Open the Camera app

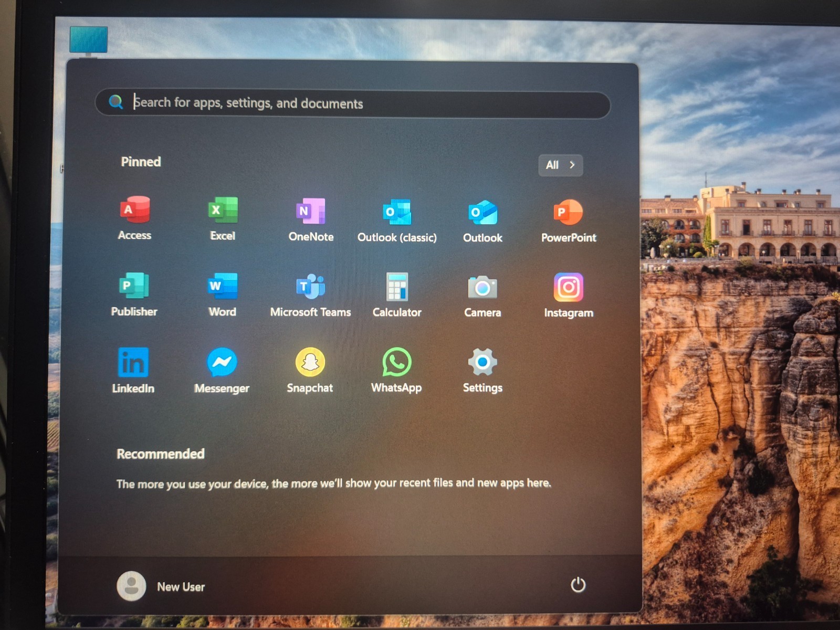(482, 296)
